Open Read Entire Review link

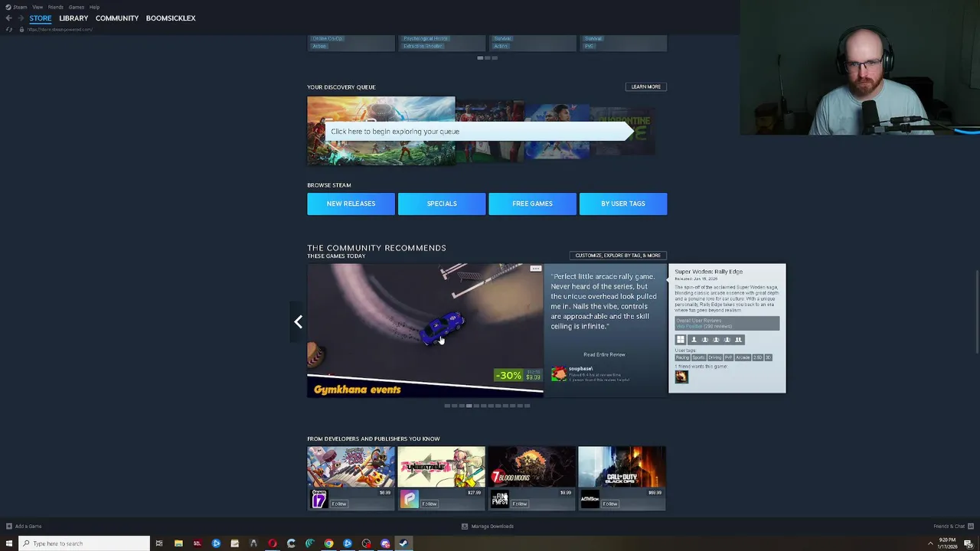coord(604,354)
